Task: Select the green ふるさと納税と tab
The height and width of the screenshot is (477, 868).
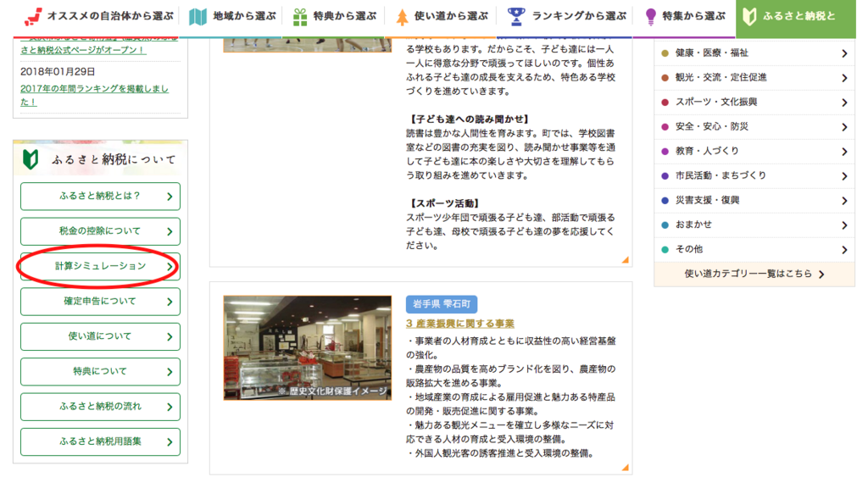Action: point(795,19)
